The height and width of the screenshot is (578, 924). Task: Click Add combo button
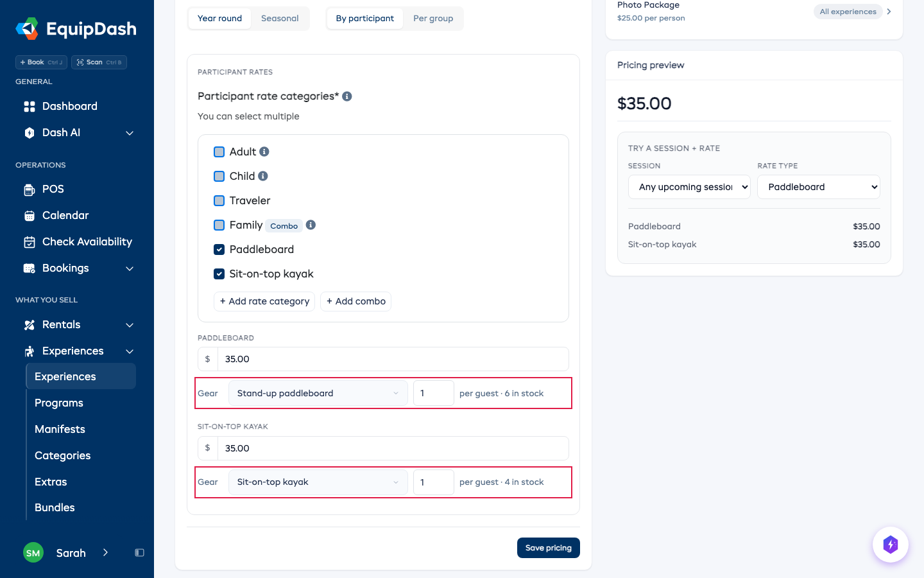[356, 301]
